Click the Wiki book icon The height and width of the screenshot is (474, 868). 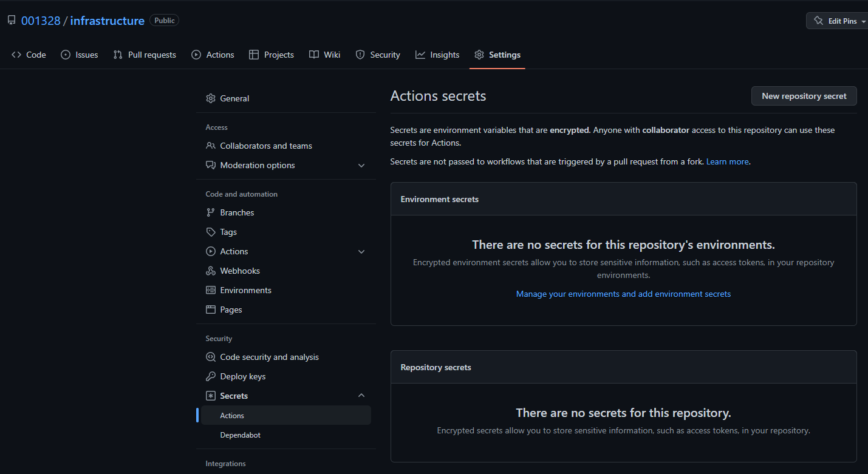click(x=314, y=55)
